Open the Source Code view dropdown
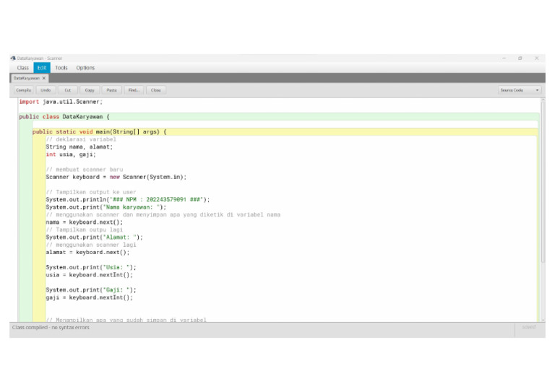Screen dimensions: 555x392 tap(520, 90)
